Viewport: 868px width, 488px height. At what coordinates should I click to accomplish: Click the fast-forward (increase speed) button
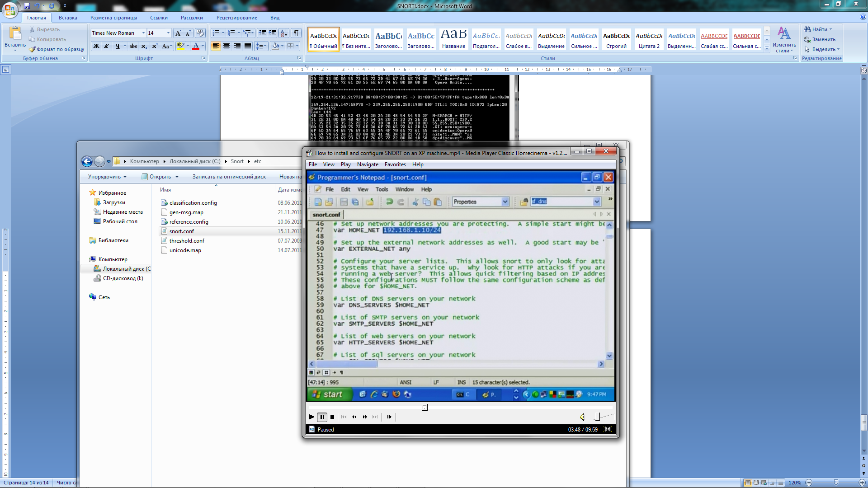click(x=365, y=417)
